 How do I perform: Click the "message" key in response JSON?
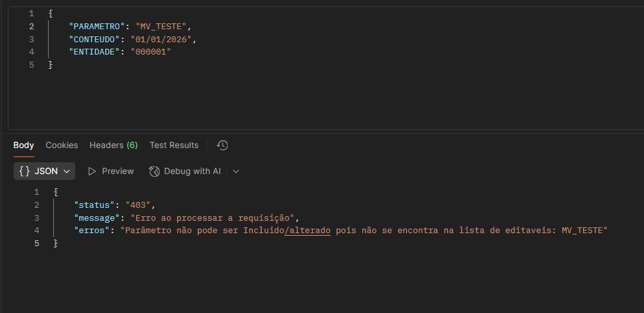(98, 218)
